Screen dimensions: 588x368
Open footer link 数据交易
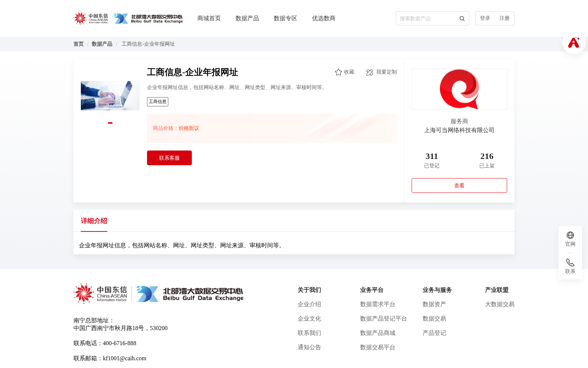(434, 319)
